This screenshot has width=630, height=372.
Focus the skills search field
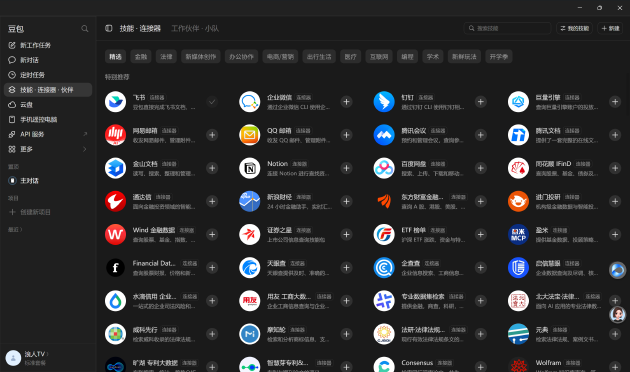coord(507,29)
